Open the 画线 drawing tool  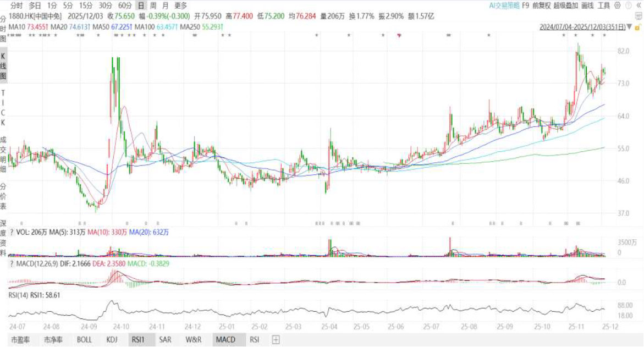[587, 5]
